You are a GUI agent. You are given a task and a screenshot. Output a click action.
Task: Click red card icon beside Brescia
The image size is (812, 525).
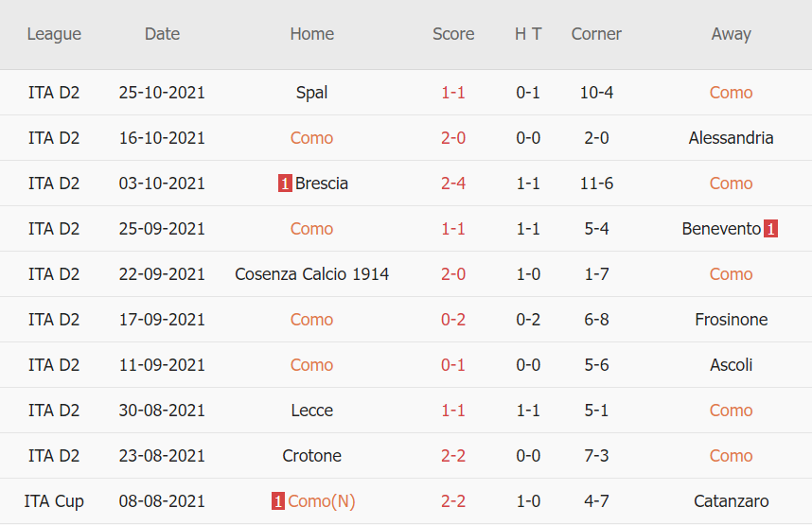(284, 184)
